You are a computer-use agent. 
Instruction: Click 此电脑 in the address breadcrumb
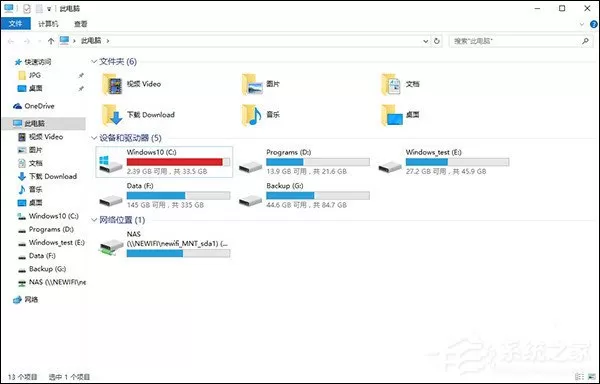(91, 41)
